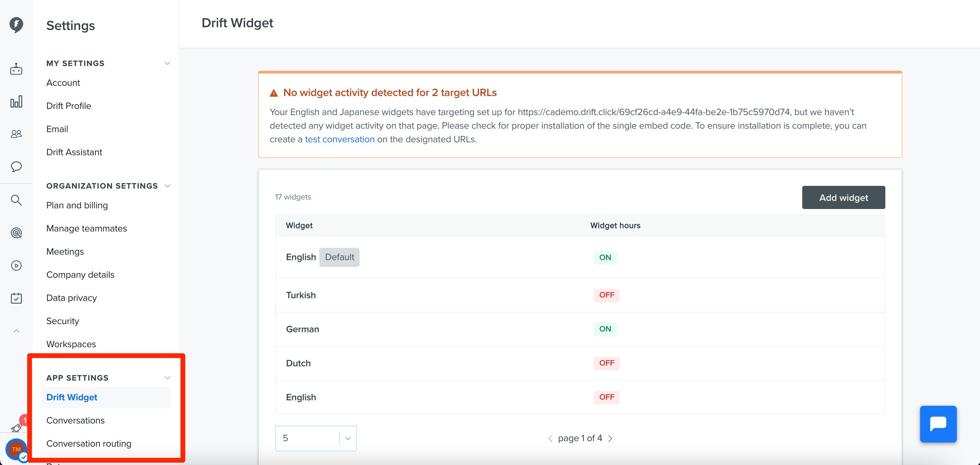This screenshot has height=465, width=980.
Task: Open the play circle video icon
Action: tap(16, 266)
